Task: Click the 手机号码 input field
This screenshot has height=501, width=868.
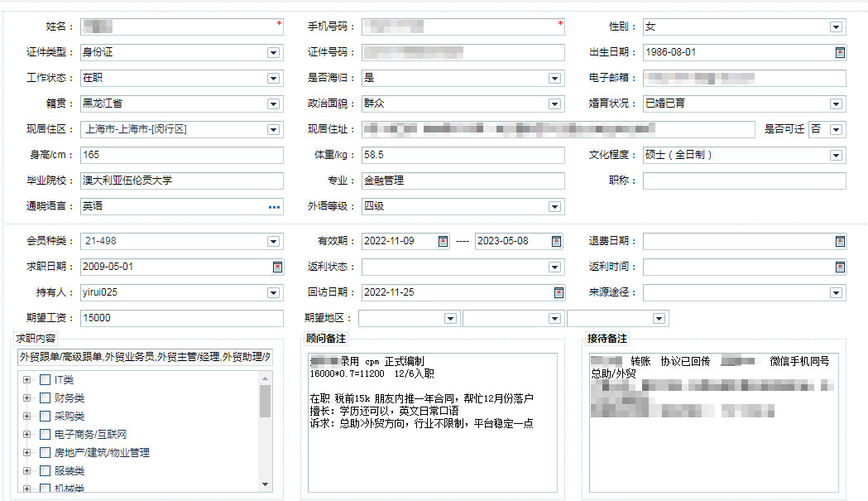Action: point(463,26)
